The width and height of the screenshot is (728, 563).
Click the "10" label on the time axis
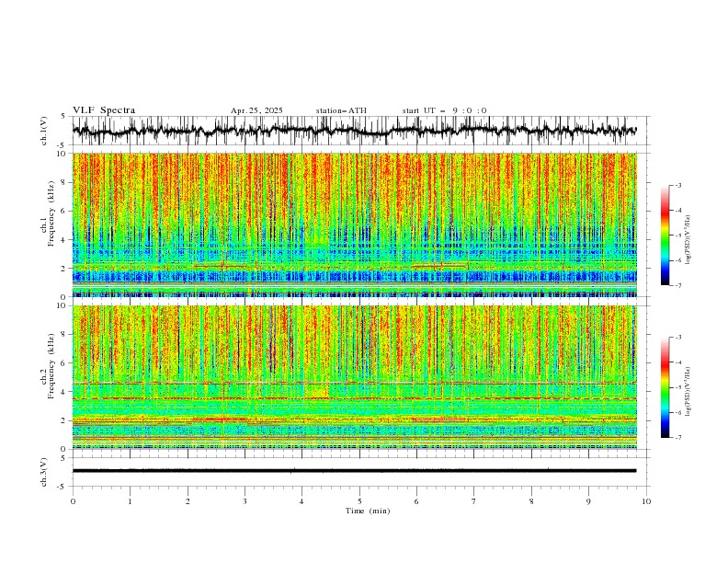pos(646,501)
